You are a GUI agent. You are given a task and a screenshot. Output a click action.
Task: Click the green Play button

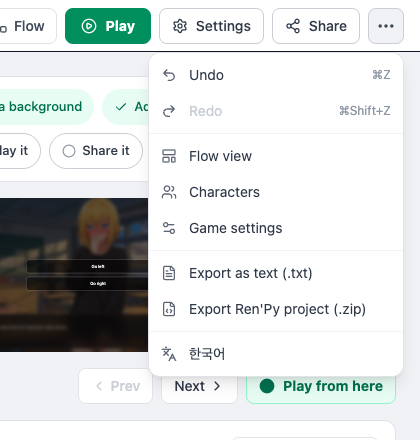pos(108,26)
